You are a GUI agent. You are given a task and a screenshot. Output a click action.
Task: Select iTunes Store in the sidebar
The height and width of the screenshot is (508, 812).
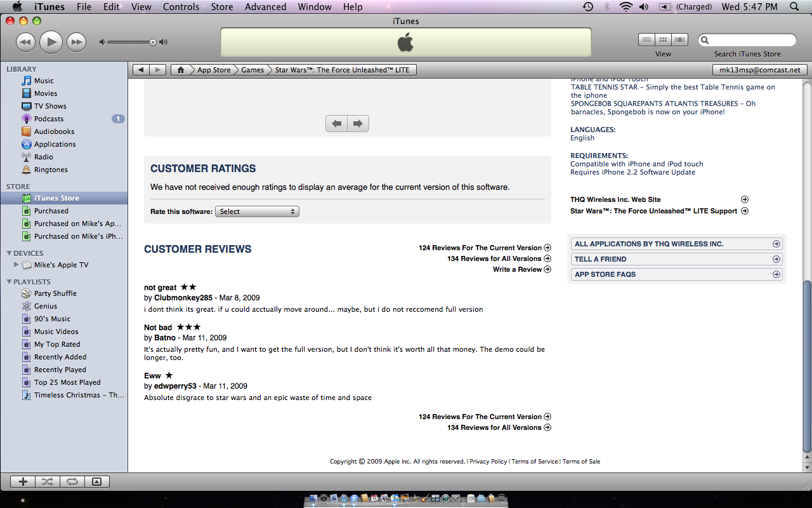click(63, 198)
